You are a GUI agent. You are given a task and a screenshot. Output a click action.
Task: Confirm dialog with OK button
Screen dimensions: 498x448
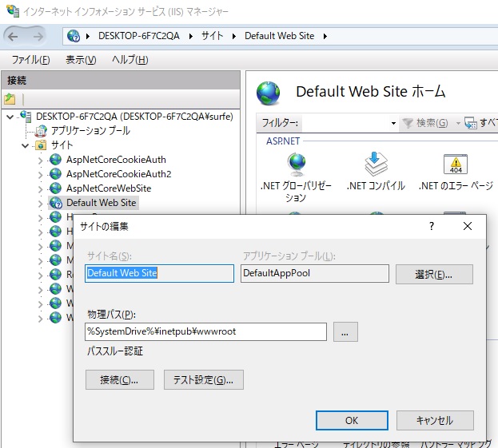pos(352,420)
